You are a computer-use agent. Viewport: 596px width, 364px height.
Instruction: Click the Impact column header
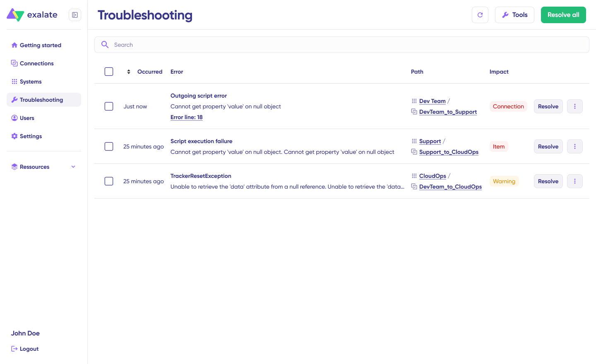(x=499, y=72)
